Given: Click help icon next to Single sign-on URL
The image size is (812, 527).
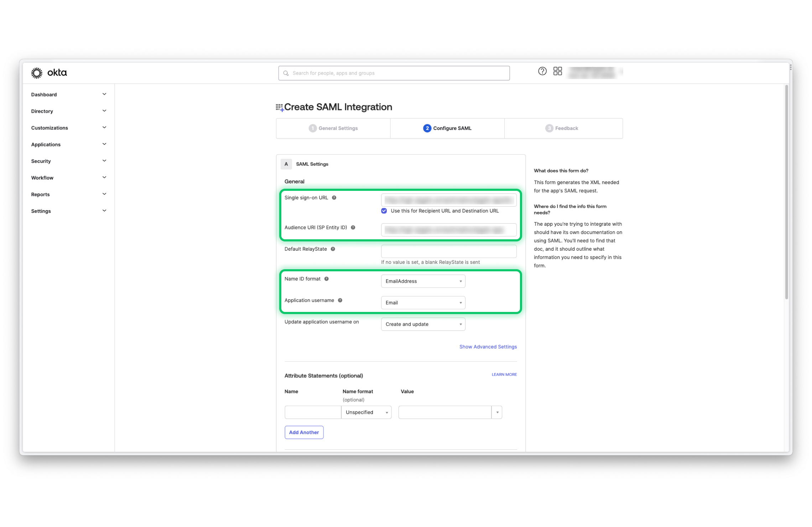Looking at the screenshot, I should (334, 198).
